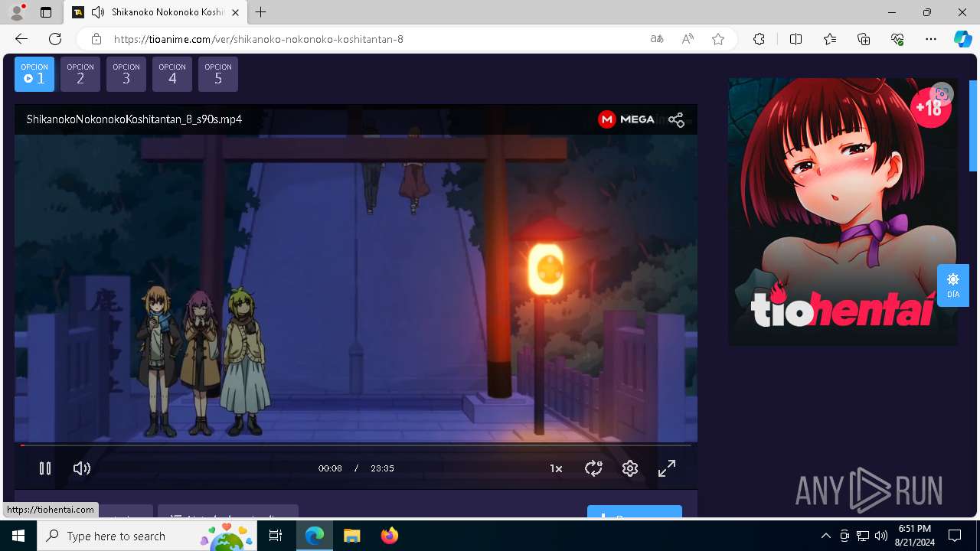Viewport: 980px width, 551px height.
Task: Click the taskbar search box
Action: (148, 536)
